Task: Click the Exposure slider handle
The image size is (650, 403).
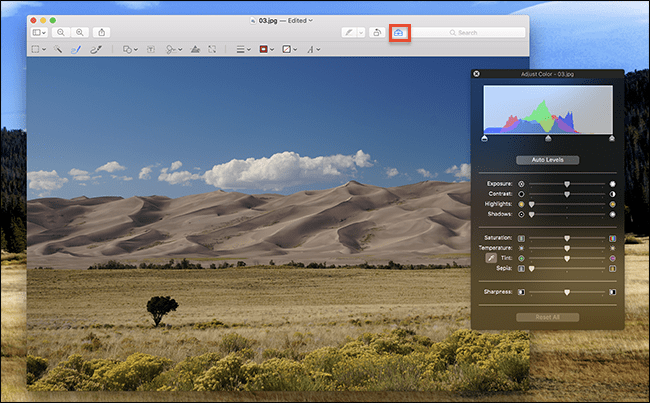Action: point(567,184)
